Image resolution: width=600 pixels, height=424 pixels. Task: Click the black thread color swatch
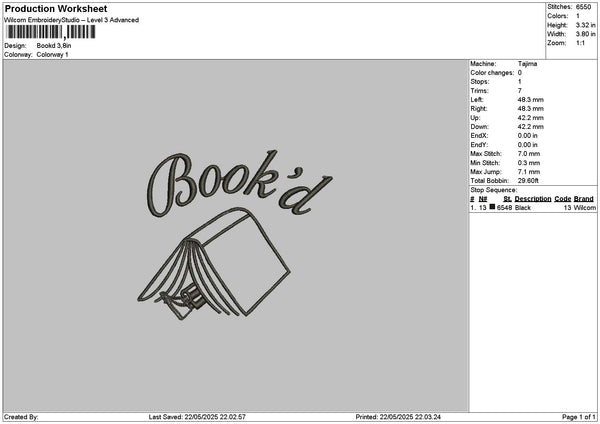point(492,207)
